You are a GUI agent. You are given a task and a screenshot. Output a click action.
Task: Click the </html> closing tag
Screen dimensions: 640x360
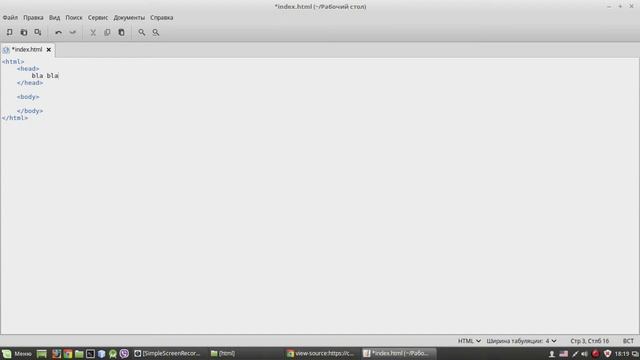pyautogui.click(x=15, y=118)
